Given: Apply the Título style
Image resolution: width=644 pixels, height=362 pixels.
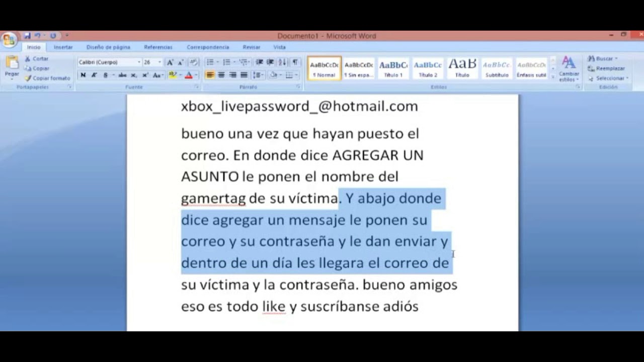Looking at the screenshot, I should pyautogui.click(x=462, y=68).
